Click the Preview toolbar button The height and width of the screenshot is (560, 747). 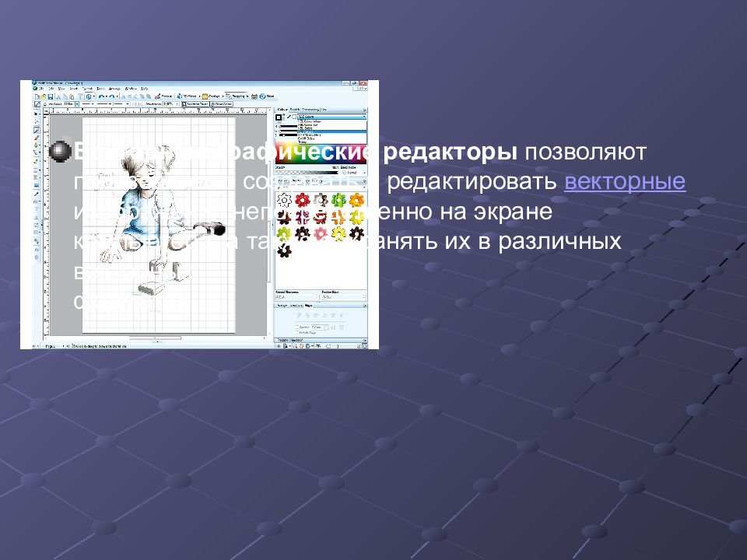point(163,96)
